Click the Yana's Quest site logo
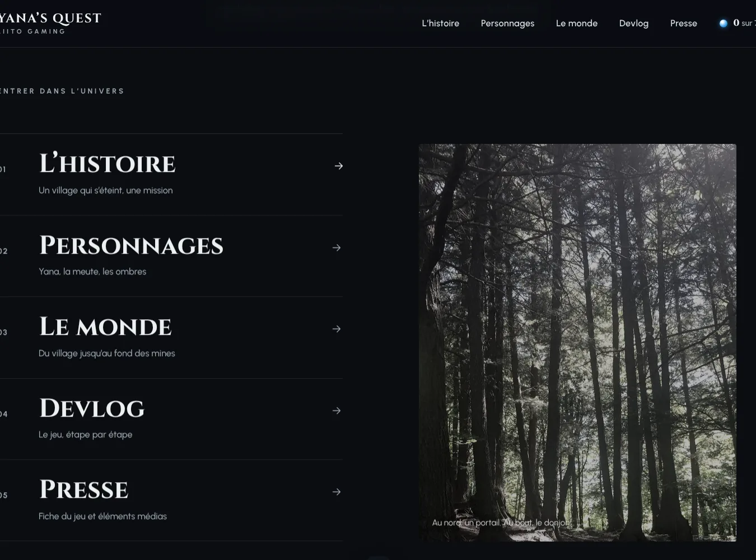Image resolution: width=756 pixels, height=560 pixels. click(49, 23)
